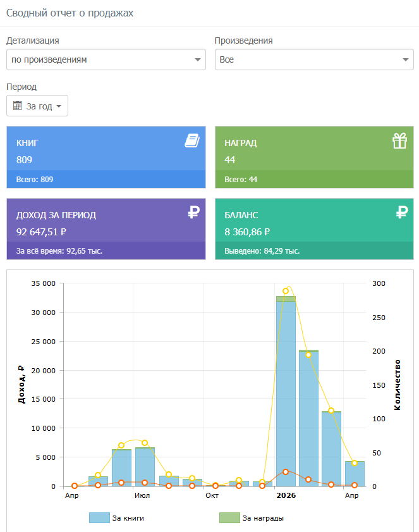419x532 pixels.
Task: Click the orange data point at 2026
Action: [286, 472]
